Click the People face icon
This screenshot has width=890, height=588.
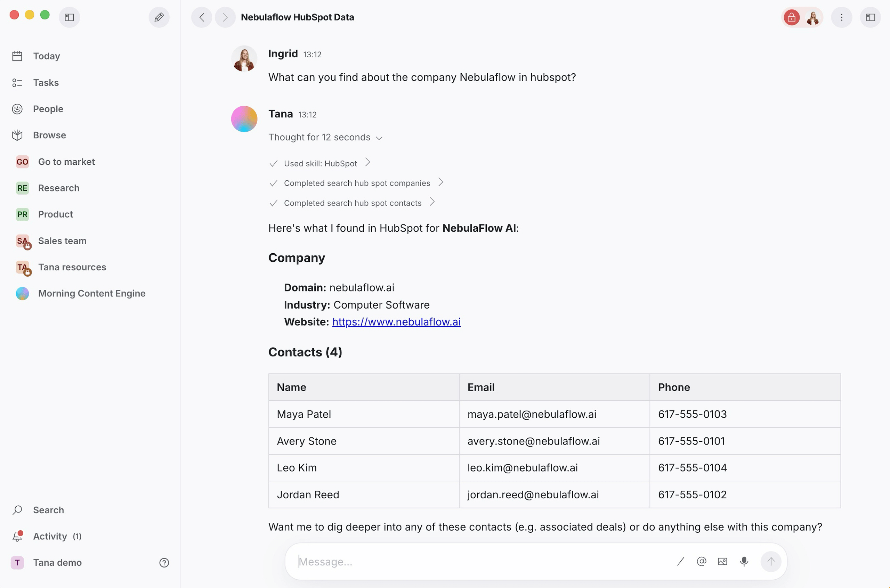(x=17, y=109)
